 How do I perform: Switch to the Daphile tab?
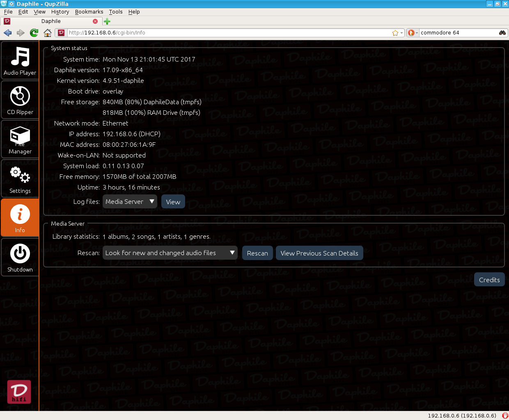[51, 21]
